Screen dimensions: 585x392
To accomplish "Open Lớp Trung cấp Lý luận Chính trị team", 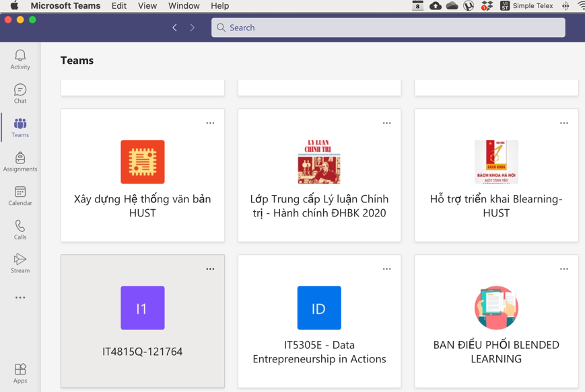I will click(x=319, y=176).
